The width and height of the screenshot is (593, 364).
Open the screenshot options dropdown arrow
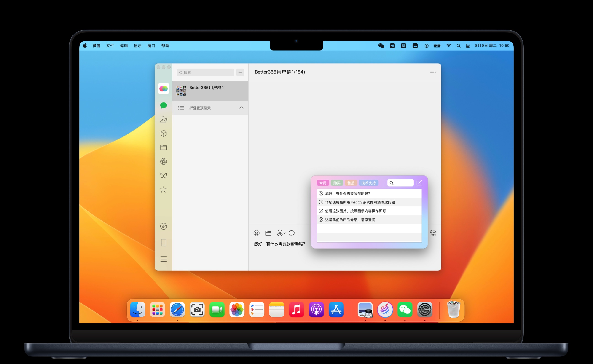coord(284,233)
